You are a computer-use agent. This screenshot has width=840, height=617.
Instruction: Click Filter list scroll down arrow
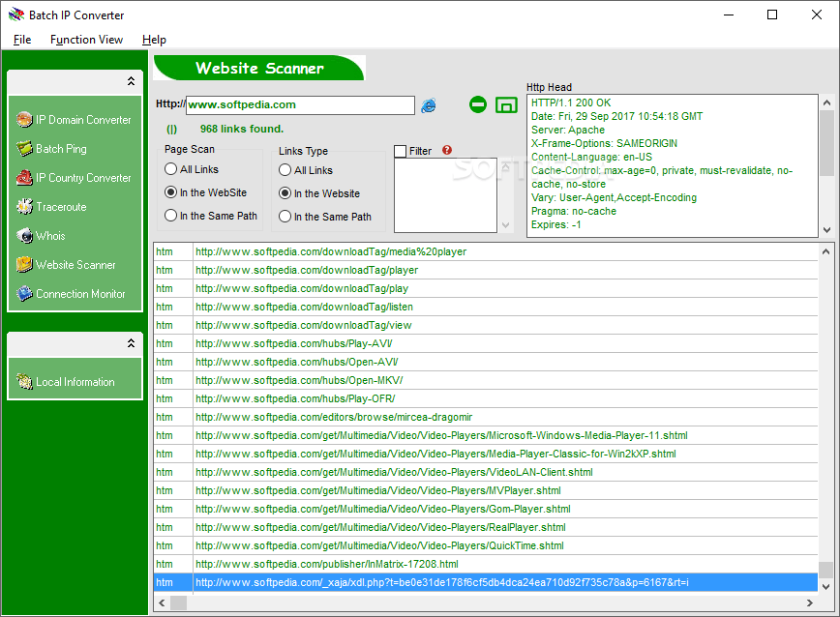(505, 225)
